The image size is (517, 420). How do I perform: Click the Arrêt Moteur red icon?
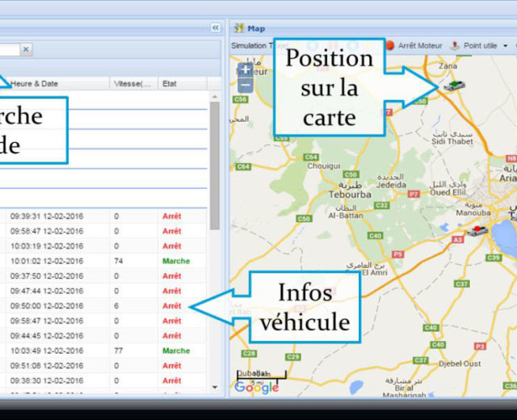click(x=389, y=46)
